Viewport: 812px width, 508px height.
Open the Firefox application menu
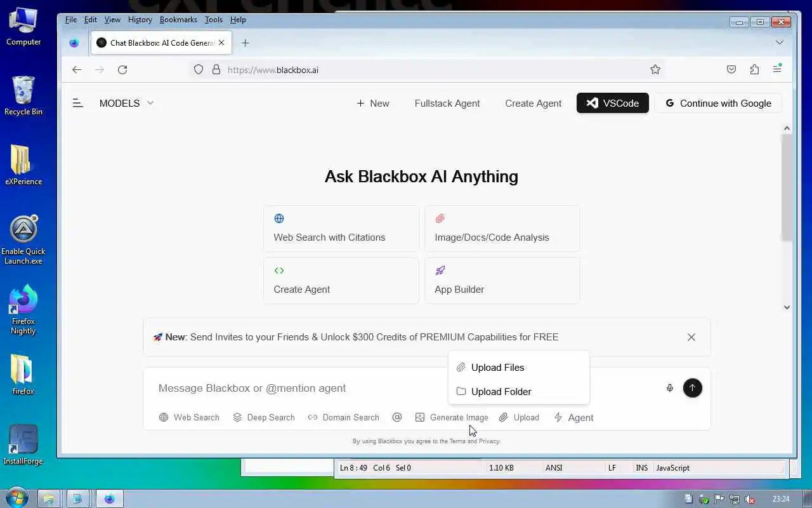(x=777, y=69)
